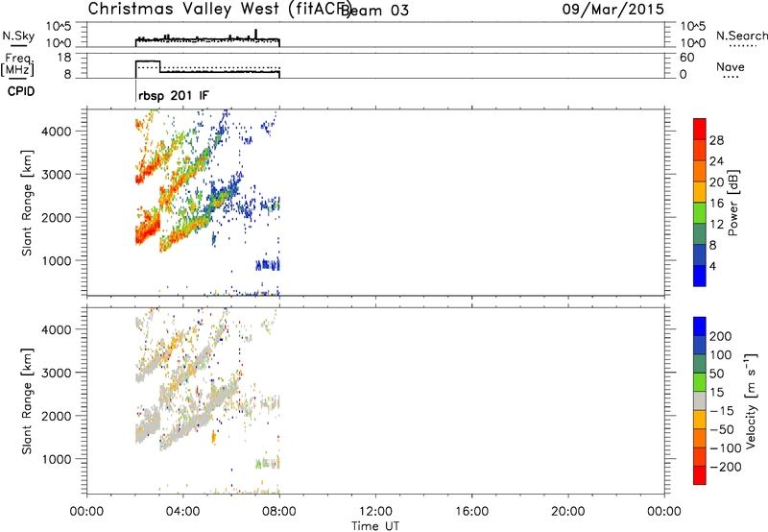Select the 'N.Sky' axis label
The height and width of the screenshot is (532, 768).
[18, 36]
